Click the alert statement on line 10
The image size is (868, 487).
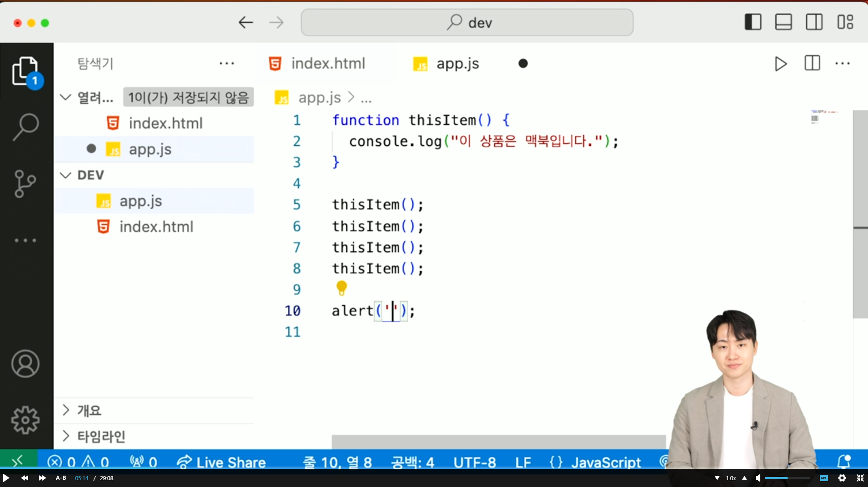tap(373, 311)
